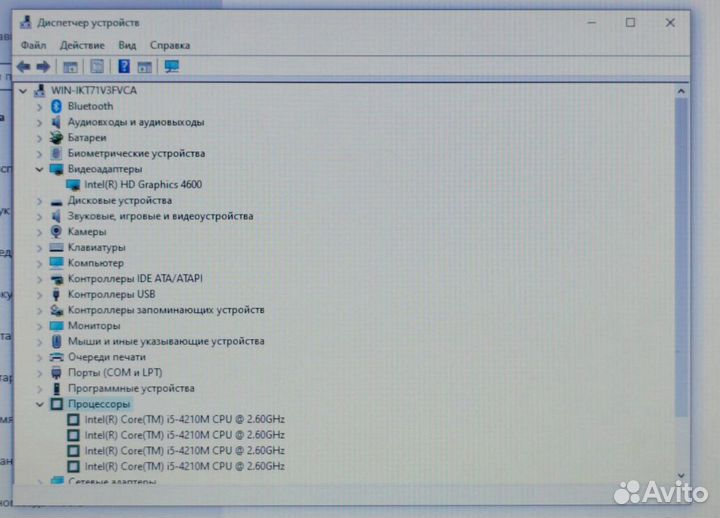
Task: Open the Properties toolbar icon
Action: click(97, 67)
